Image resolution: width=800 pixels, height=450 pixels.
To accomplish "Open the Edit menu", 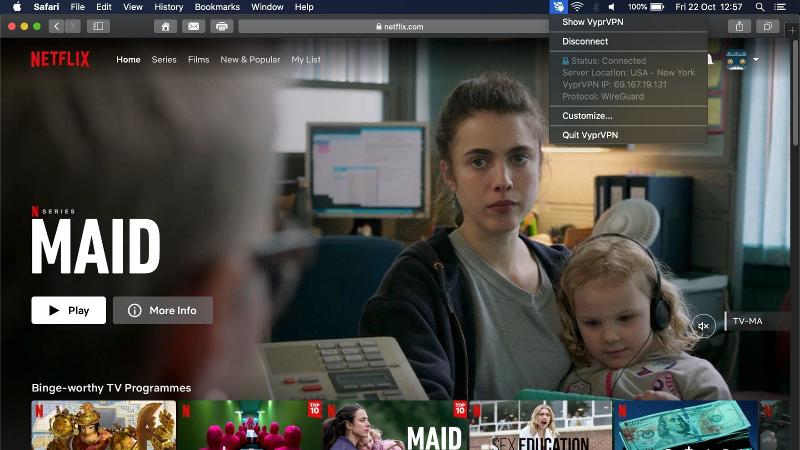I will (x=104, y=7).
